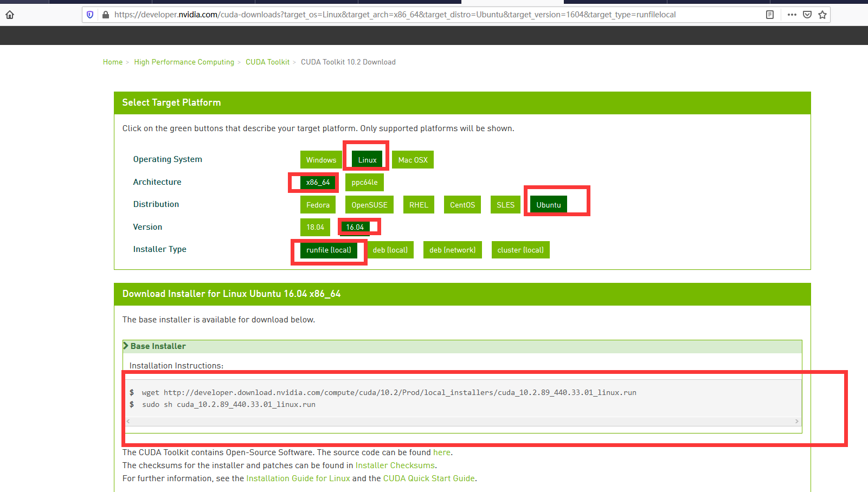The image size is (868, 492).
Task: Toggle reader view icon in address bar
Action: click(769, 15)
